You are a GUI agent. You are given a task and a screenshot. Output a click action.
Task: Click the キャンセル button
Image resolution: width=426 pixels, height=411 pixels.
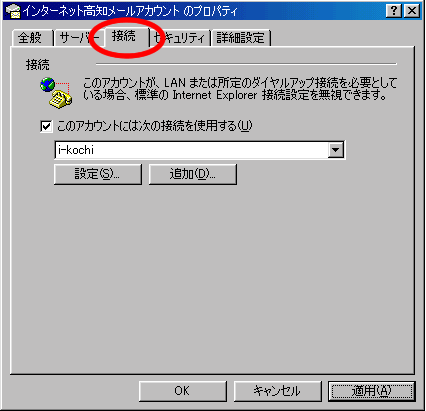(277, 391)
